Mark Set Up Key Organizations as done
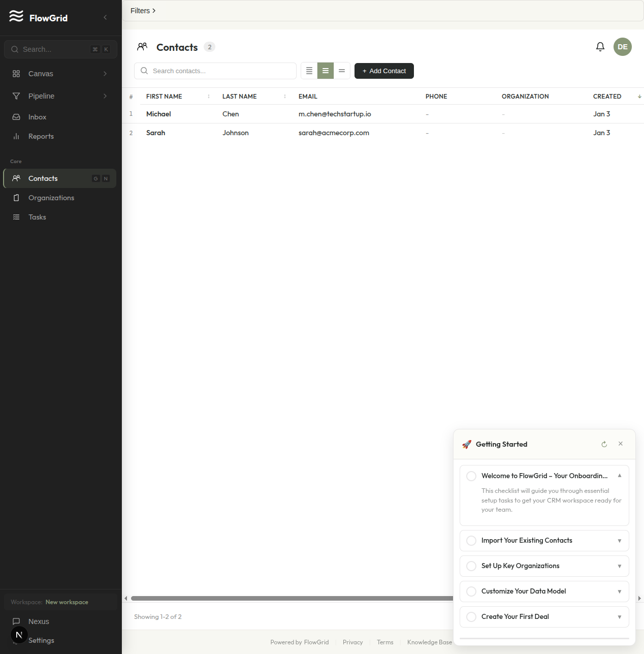Screen dimensions: 644x654 471,566
